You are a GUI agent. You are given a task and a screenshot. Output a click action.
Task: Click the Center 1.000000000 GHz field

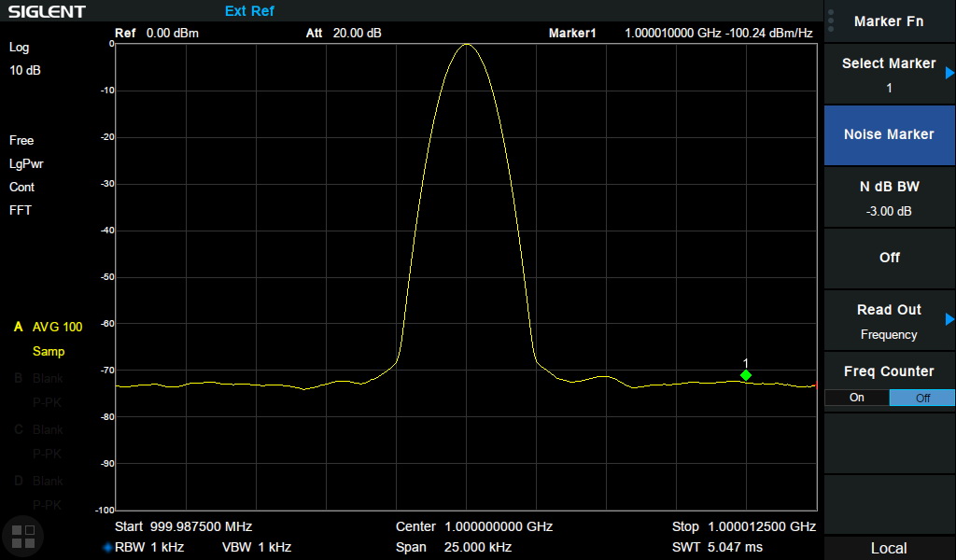click(x=473, y=526)
